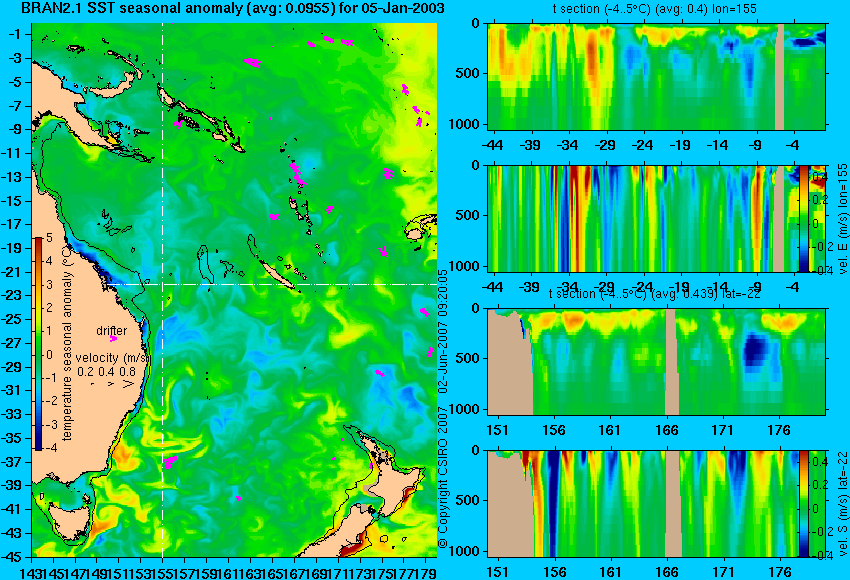The width and height of the screenshot is (850, 580).
Task: Click the vel. S color scale bar
Action: coord(804,504)
